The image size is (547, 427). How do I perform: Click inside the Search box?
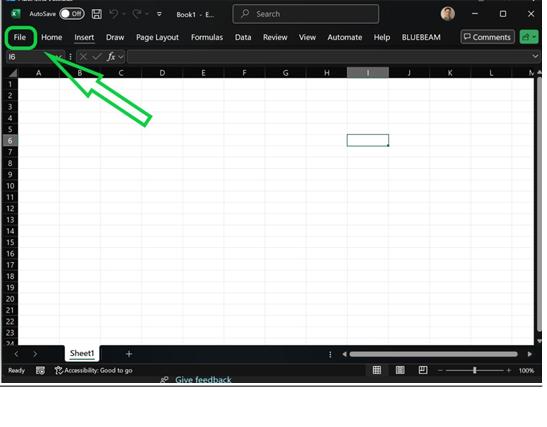(306, 14)
